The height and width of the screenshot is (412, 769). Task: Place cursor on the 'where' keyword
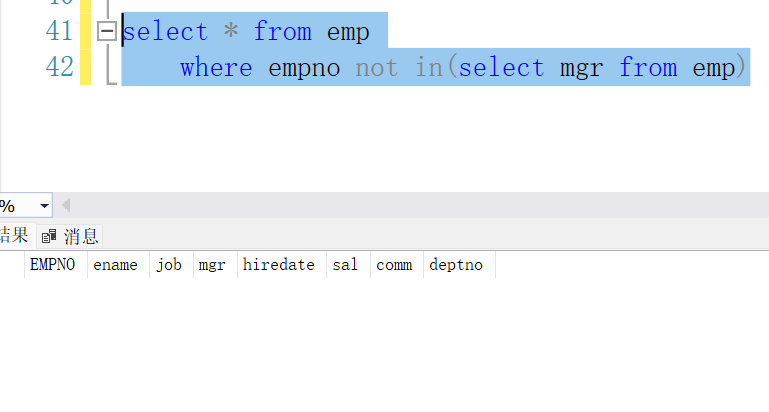coord(216,68)
